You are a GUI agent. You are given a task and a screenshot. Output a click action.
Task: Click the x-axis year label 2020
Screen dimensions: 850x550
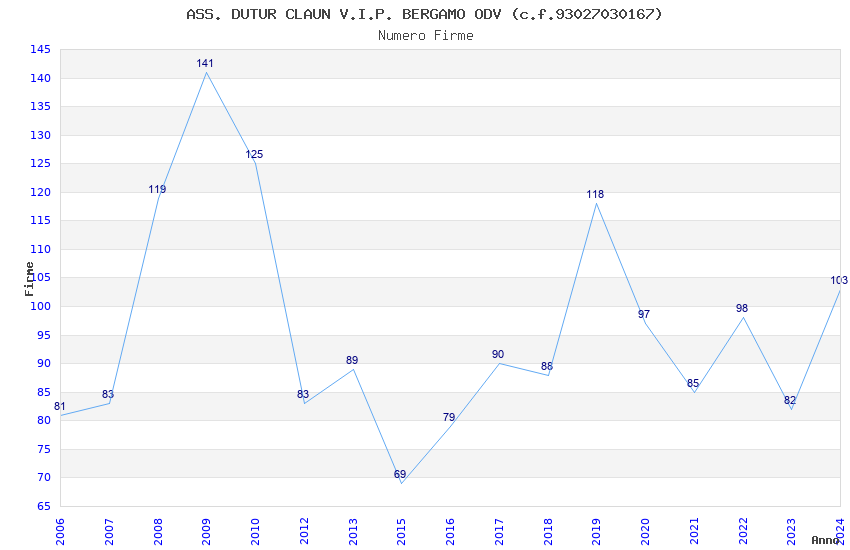coord(646,532)
